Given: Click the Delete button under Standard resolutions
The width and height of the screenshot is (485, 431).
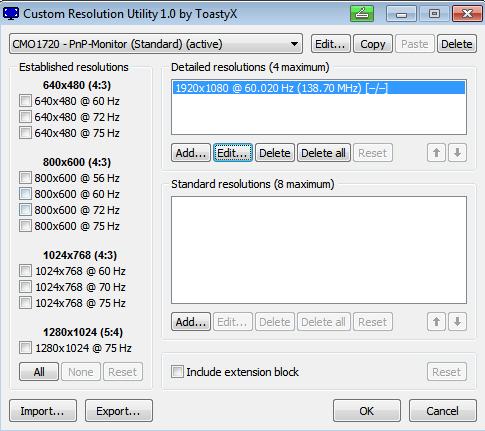Looking at the screenshot, I should (x=275, y=322).
